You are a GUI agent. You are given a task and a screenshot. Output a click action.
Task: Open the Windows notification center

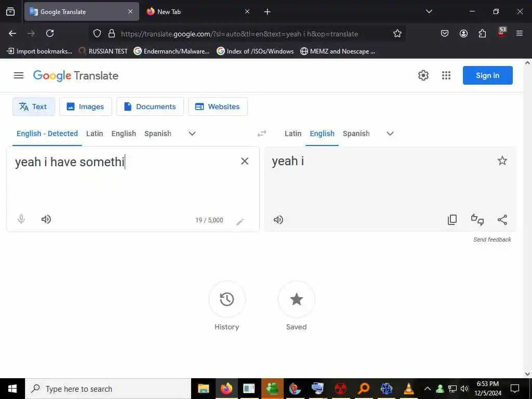coord(515,389)
